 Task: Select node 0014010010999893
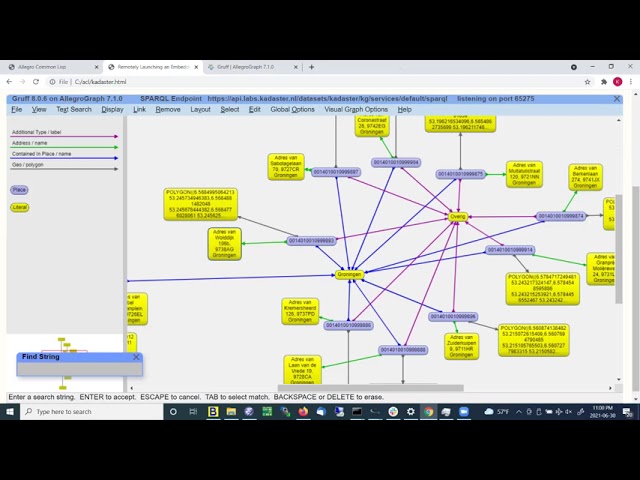[x=311, y=241]
